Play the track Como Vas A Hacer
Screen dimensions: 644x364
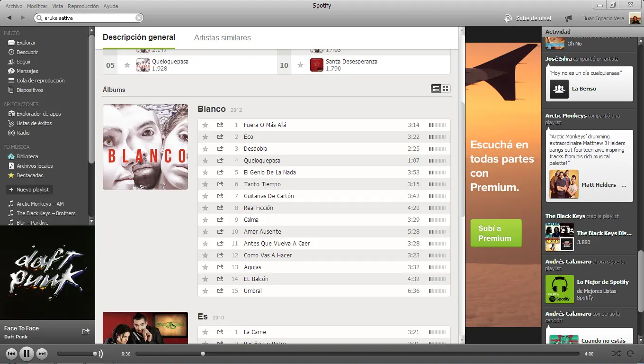[268, 255]
